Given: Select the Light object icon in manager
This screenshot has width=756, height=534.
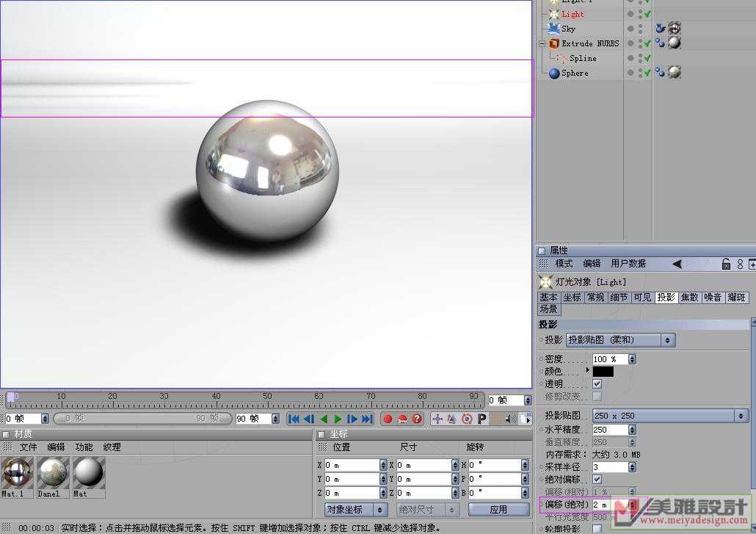Looking at the screenshot, I should point(554,15).
